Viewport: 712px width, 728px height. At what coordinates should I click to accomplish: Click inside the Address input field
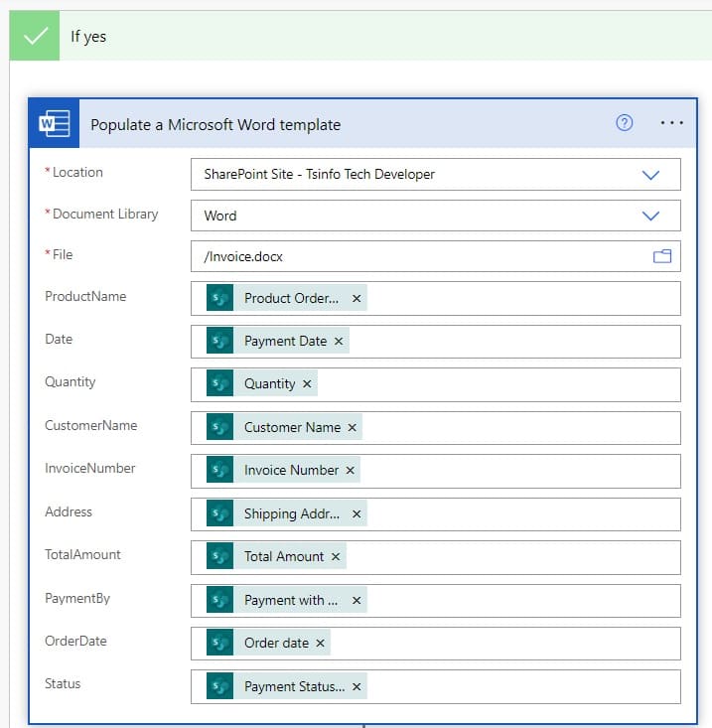435,513
